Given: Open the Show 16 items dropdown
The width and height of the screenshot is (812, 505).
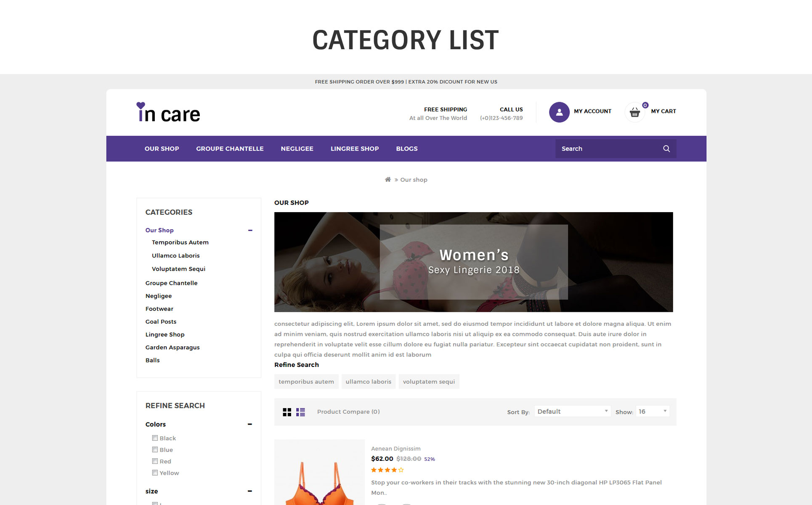Looking at the screenshot, I should pos(653,412).
